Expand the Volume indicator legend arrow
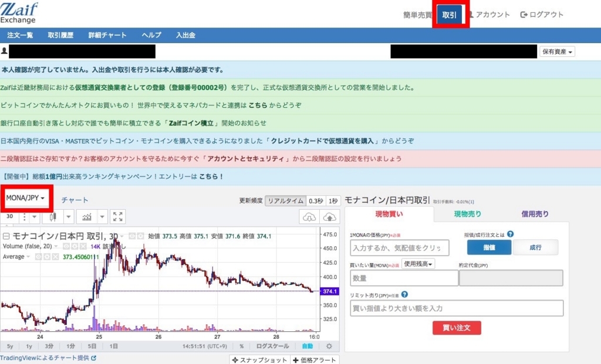The width and height of the screenshot is (601, 364). (56, 246)
